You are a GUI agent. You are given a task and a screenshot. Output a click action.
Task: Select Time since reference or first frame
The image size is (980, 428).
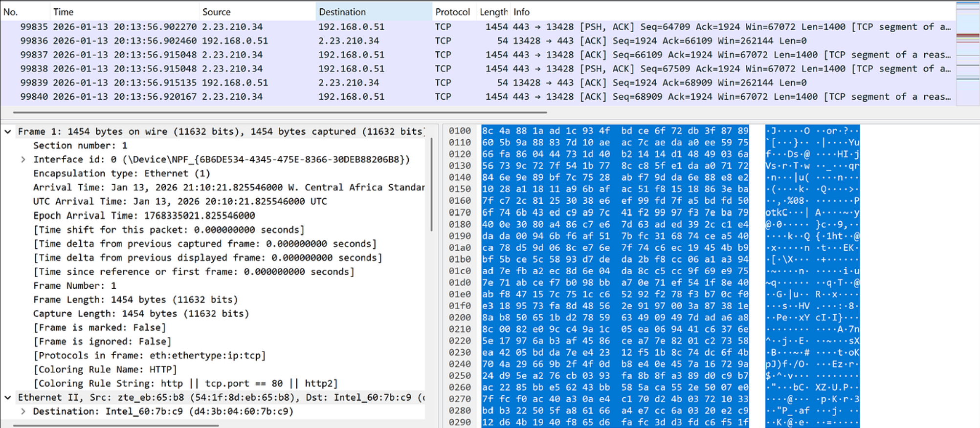point(194,272)
